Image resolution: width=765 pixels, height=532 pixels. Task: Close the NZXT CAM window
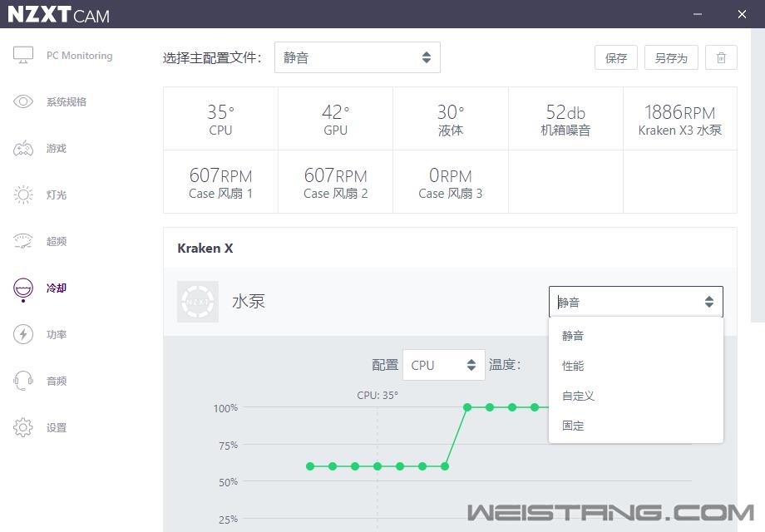[742, 14]
